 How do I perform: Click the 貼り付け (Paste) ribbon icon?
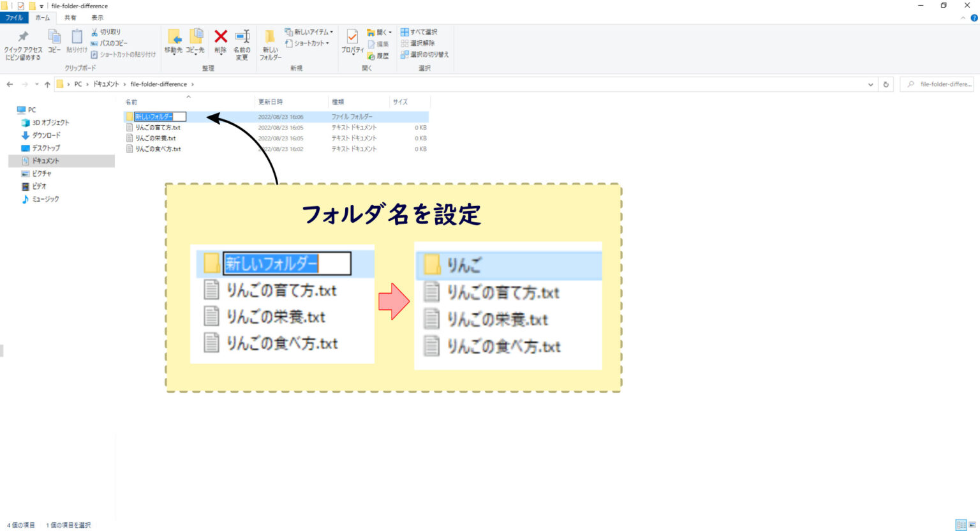point(77,41)
